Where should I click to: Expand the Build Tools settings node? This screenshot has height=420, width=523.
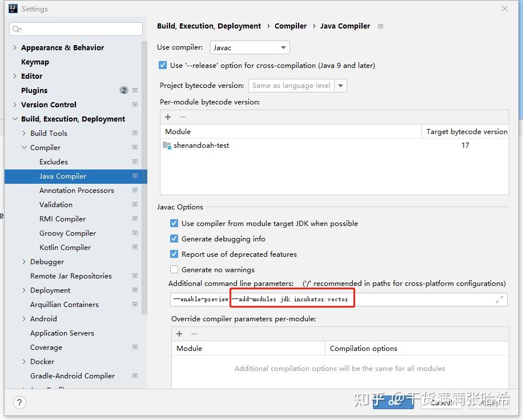24,134
